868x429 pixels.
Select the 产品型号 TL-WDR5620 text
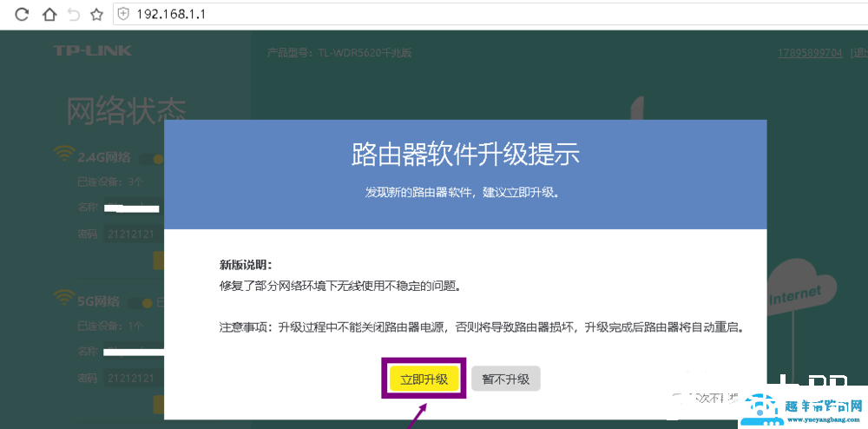point(339,53)
